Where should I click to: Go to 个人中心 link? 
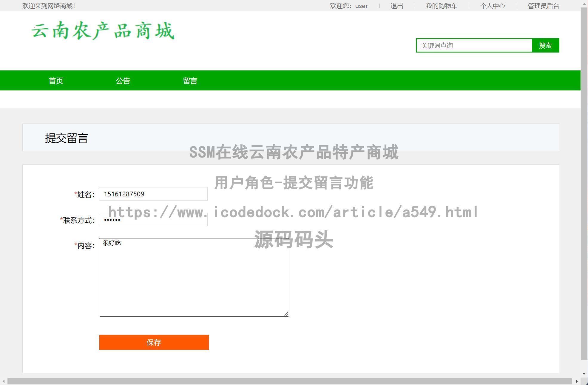point(492,6)
